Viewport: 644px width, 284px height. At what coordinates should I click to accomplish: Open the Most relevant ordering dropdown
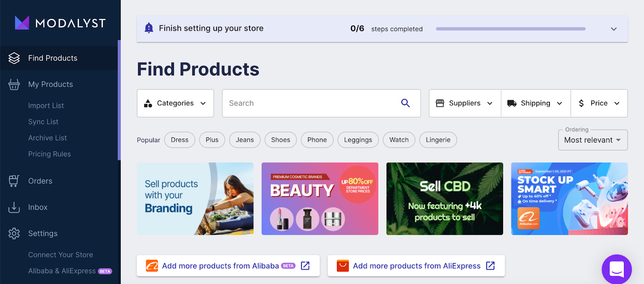592,140
